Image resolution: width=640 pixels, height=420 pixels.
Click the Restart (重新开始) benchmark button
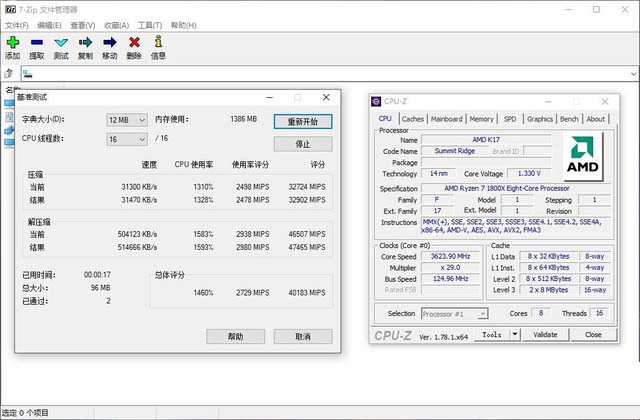303,121
